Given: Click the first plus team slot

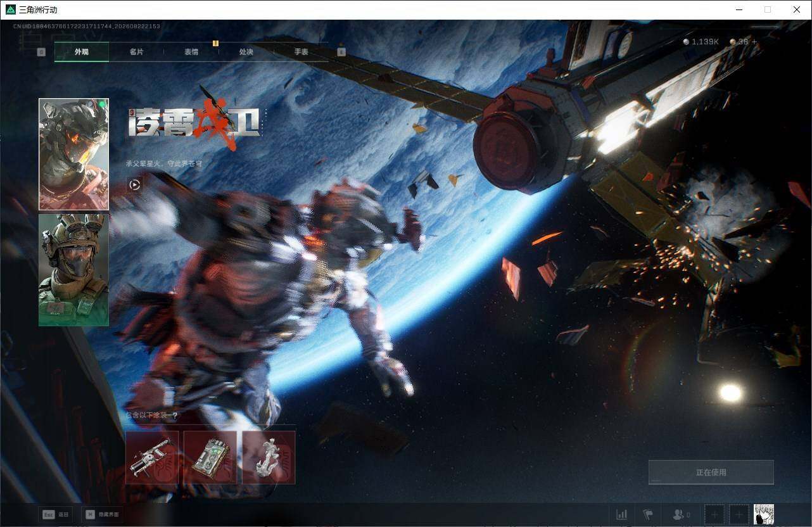Looking at the screenshot, I should click(x=714, y=514).
